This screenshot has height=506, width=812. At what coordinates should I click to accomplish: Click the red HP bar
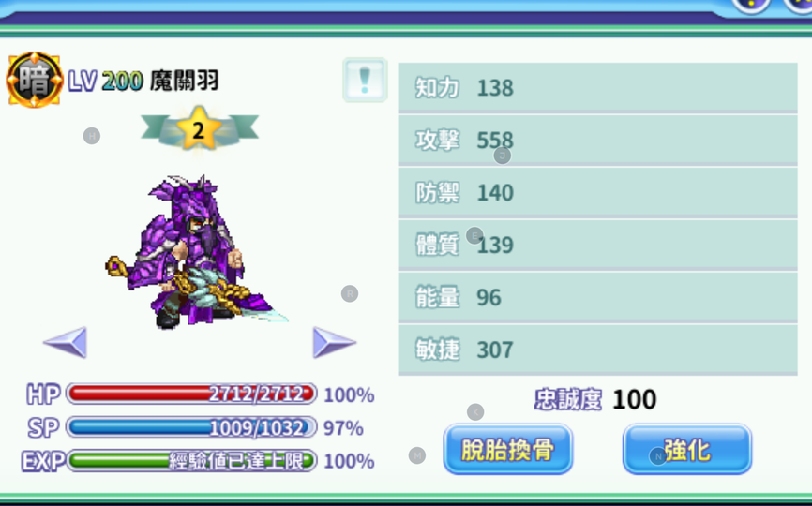191,394
